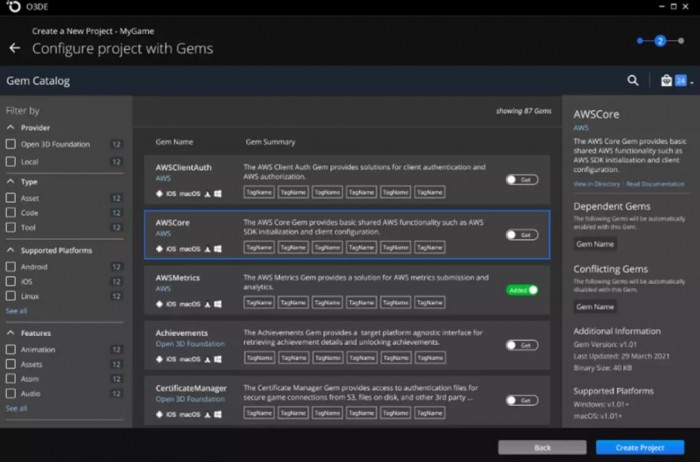Viewport: 700px width, 462px height.
Task: Disable the AWSMetrics Added toggle
Action: 522,290
